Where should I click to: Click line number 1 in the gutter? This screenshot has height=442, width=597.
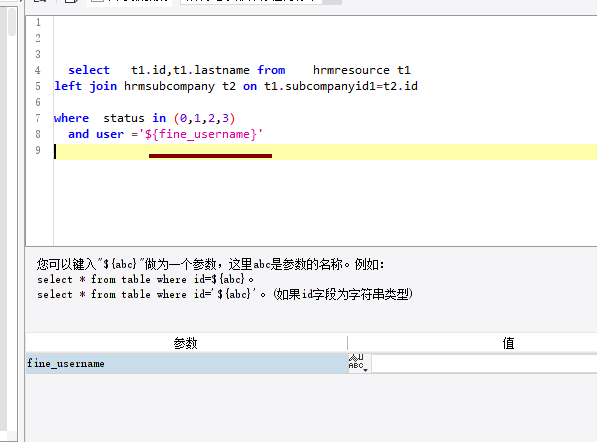click(38, 22)
